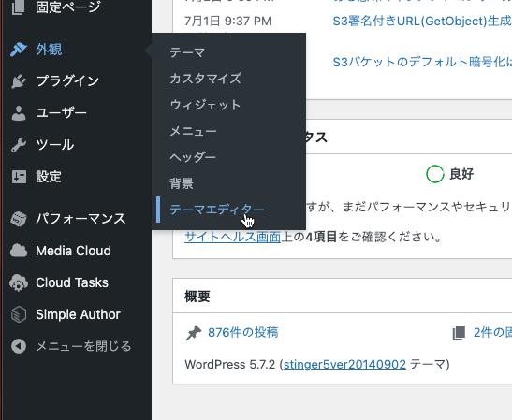The height and width of the screenshot is (420, 512).
Task: Open the S3バケットのデフォルト暗号化 post link
Action: click(422, 62)
